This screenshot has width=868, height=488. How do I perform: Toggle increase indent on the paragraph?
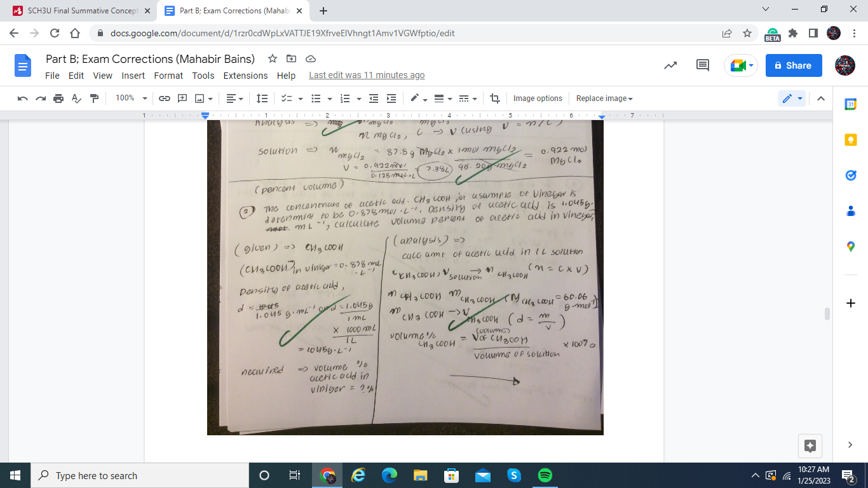(390, 98)
